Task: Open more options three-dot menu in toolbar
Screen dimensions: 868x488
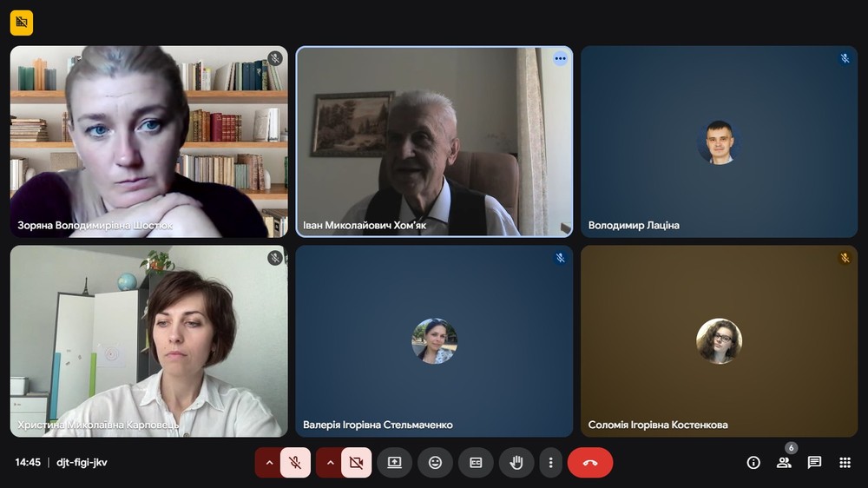Action: (x=550, y=463)
